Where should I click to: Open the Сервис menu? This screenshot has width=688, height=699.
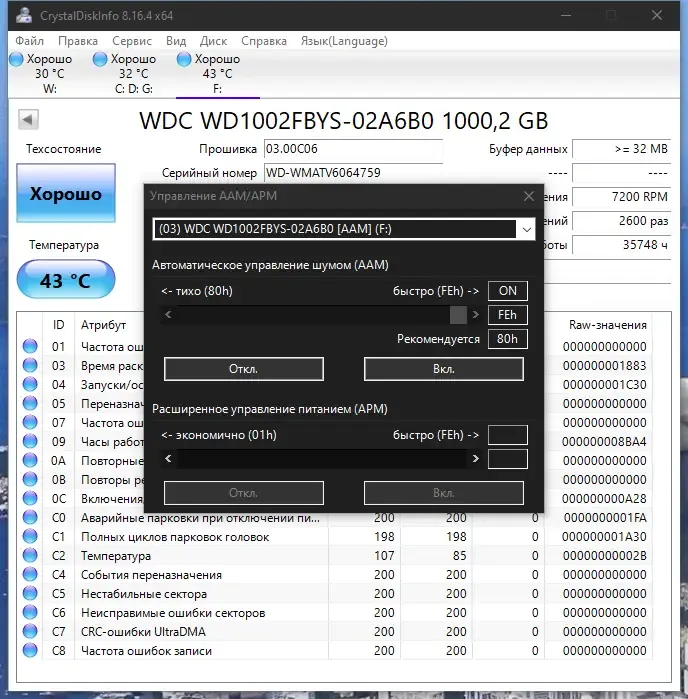point(132,41)
